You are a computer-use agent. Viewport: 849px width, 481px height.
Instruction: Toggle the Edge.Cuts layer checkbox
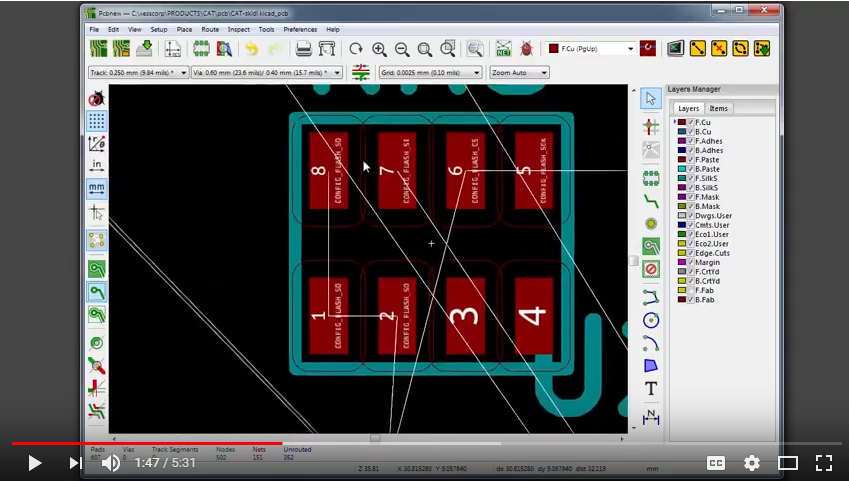[690, 253]
